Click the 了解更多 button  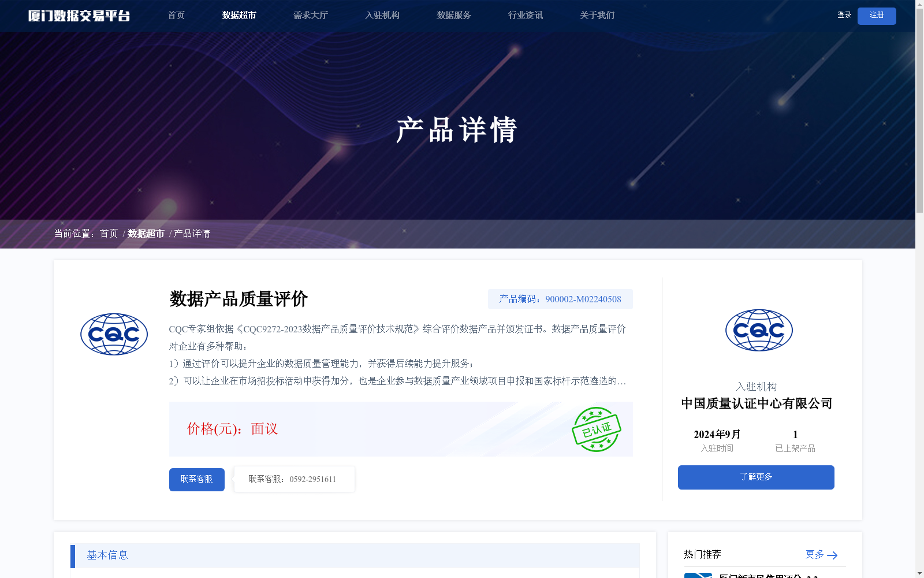(x=756, y=477)
